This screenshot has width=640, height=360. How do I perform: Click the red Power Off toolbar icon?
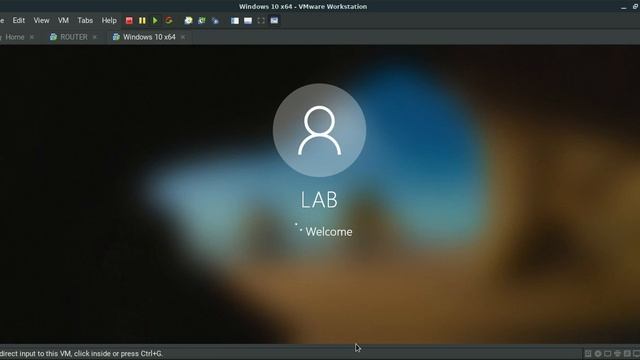coord(129,20)
